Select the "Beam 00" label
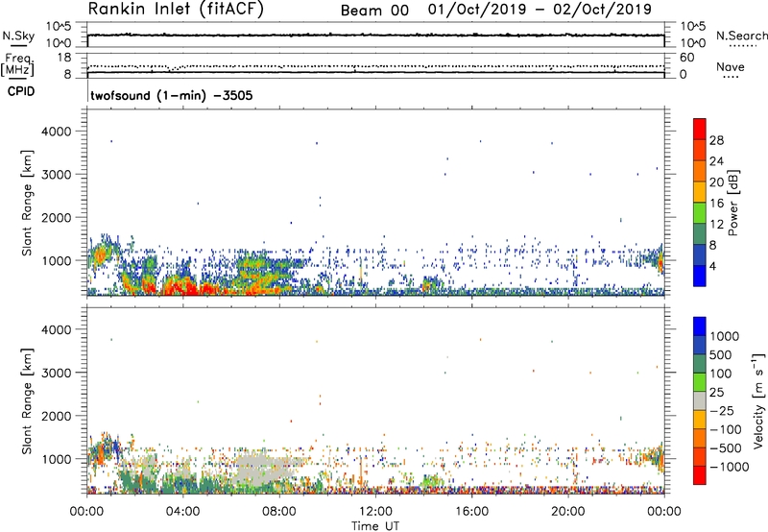 click(374, 11)
